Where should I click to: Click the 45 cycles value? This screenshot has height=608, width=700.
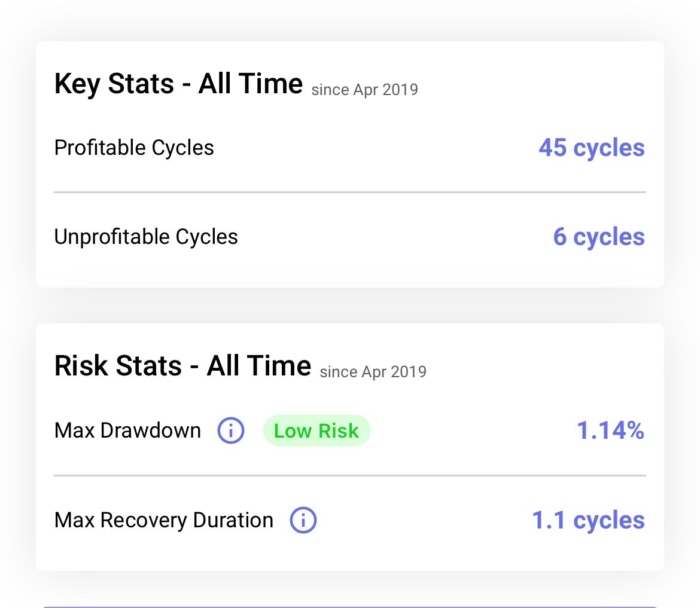[592, 148]
